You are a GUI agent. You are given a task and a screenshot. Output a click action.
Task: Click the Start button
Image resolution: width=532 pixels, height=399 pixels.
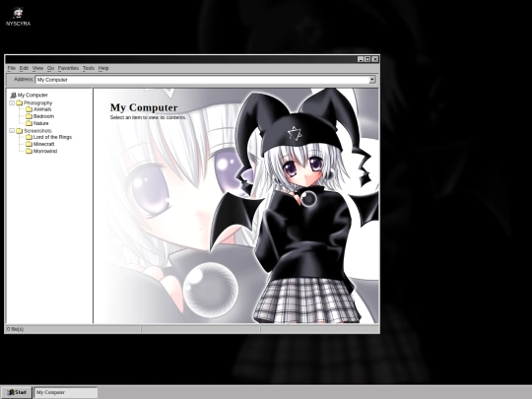point(17,392)
